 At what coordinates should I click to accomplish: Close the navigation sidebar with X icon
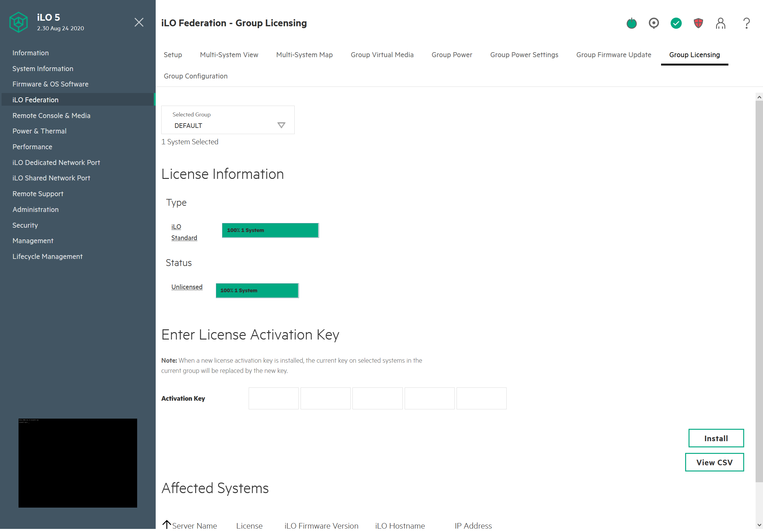[x=139, y=22]
